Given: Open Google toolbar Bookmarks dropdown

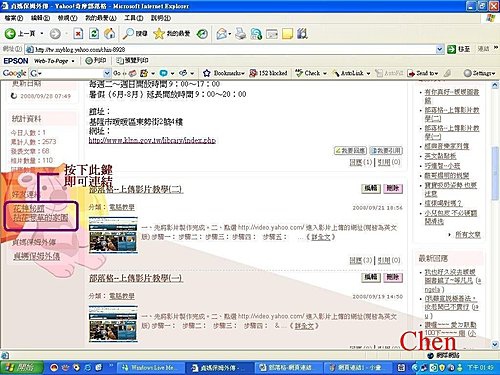Looking at the screenshot, I should 224,73.
